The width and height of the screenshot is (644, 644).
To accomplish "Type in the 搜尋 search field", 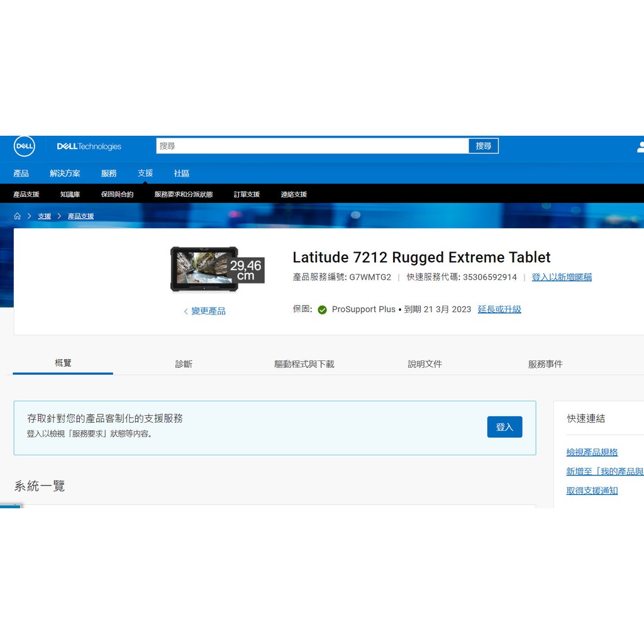I will 312,146.
